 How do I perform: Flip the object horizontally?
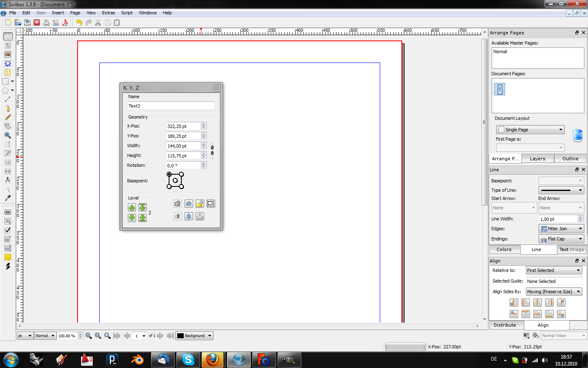(189, 204)
